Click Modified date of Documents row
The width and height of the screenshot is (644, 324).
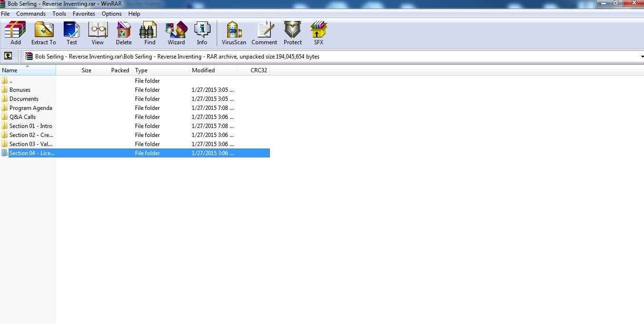point(212,99)
